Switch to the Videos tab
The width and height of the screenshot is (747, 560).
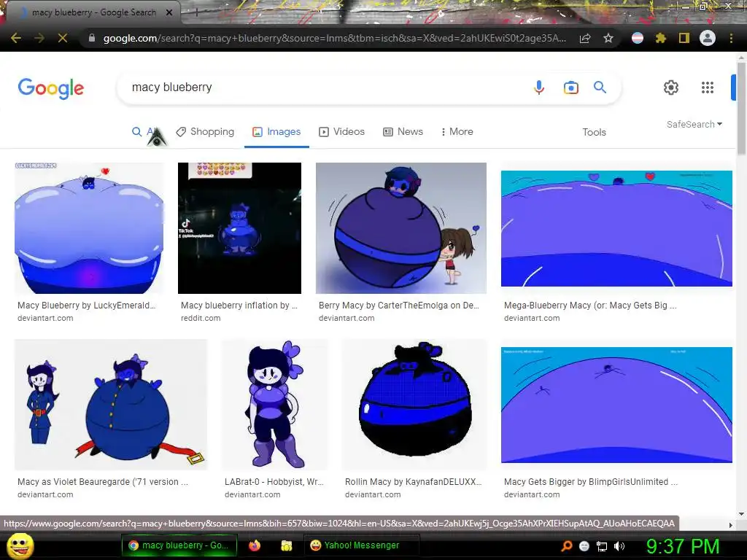[x=341, y=132]
